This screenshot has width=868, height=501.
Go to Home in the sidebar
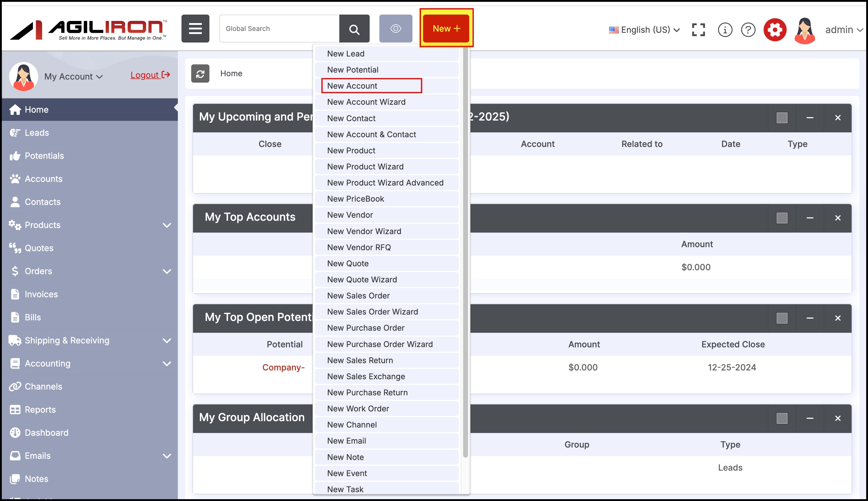[x=90, y=109]
